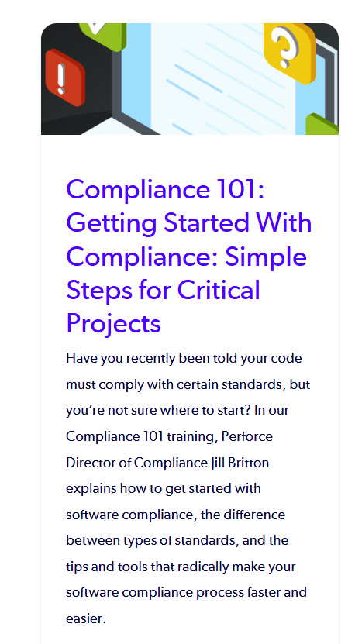Click the final word 'easier.' in paragraph

coord(86,618)
